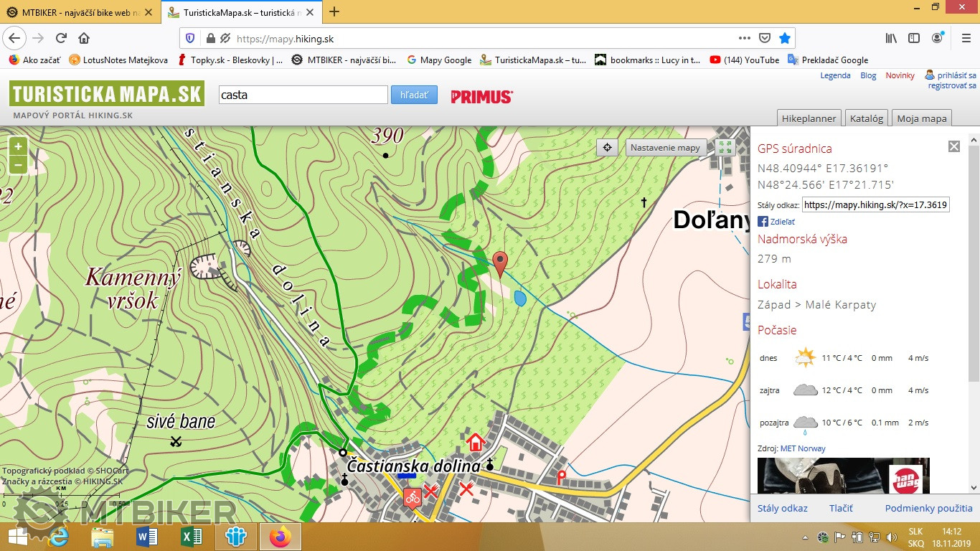This screenshot has height=551, width=980.
Task: Click the blue bookmark star icon
Action: tap(785, 39)
